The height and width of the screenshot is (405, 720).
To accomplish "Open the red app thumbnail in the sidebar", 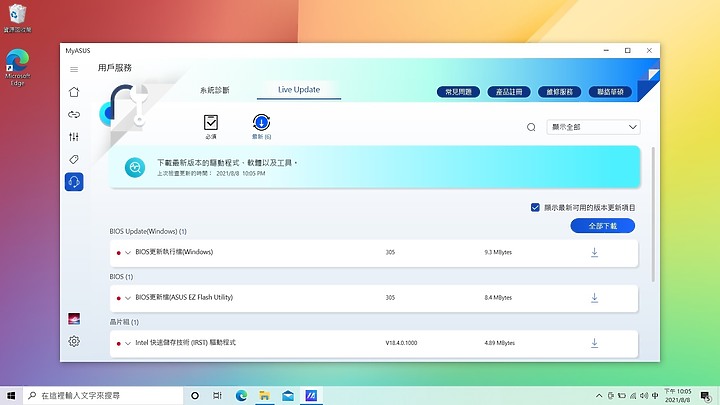I will 74,319.
